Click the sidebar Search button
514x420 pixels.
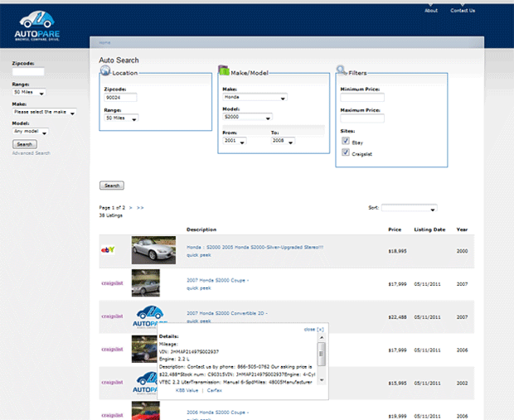[25, 144]
